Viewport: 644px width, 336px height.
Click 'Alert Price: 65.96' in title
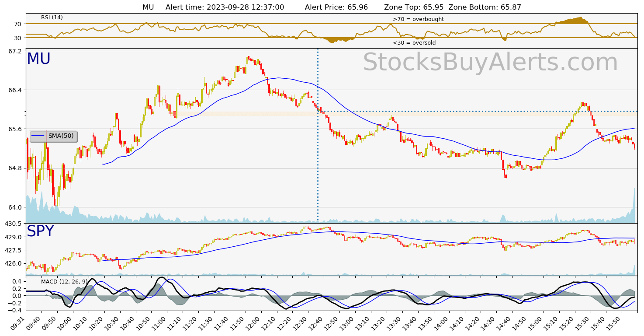point(336,7)
